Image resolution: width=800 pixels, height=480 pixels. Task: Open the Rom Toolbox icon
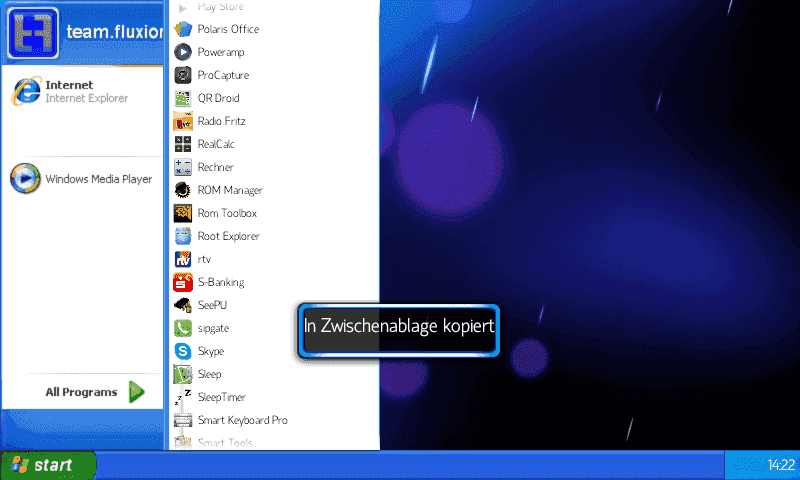click(183, 213)
